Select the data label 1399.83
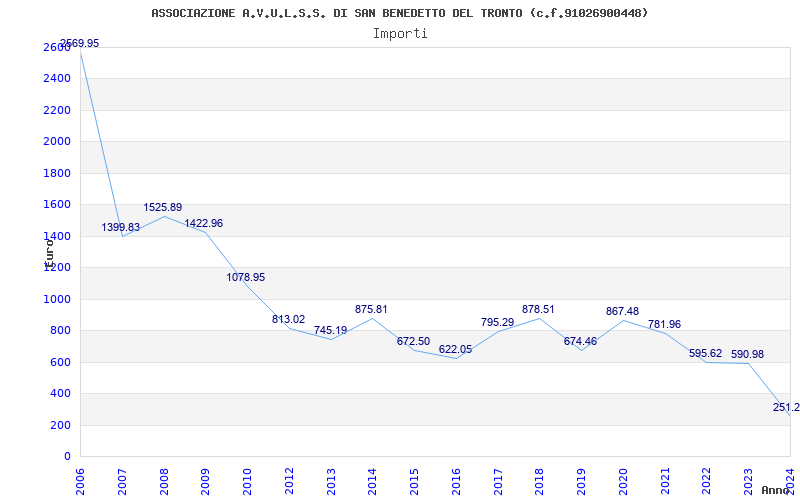 [x=120, y=228]
